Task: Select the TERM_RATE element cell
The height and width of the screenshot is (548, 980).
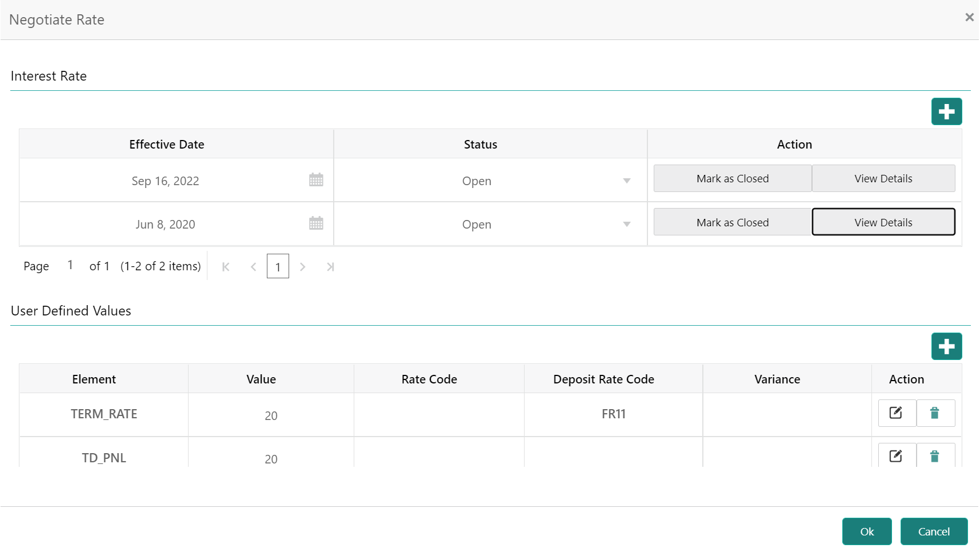Action: coord(104,414)
